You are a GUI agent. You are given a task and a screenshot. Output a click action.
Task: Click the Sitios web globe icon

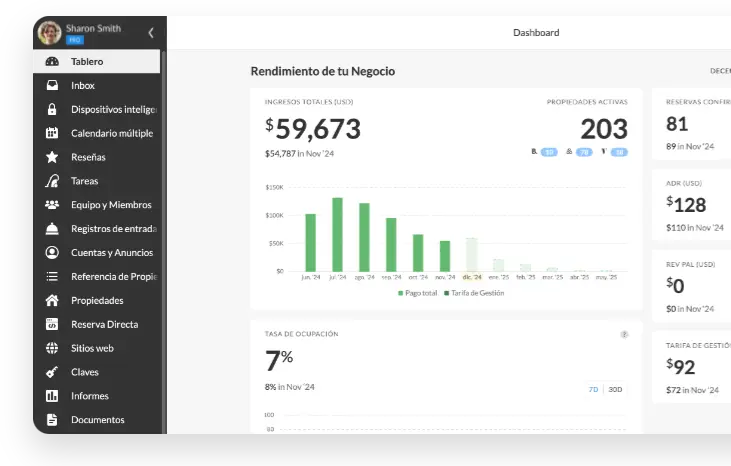(52, 348)
